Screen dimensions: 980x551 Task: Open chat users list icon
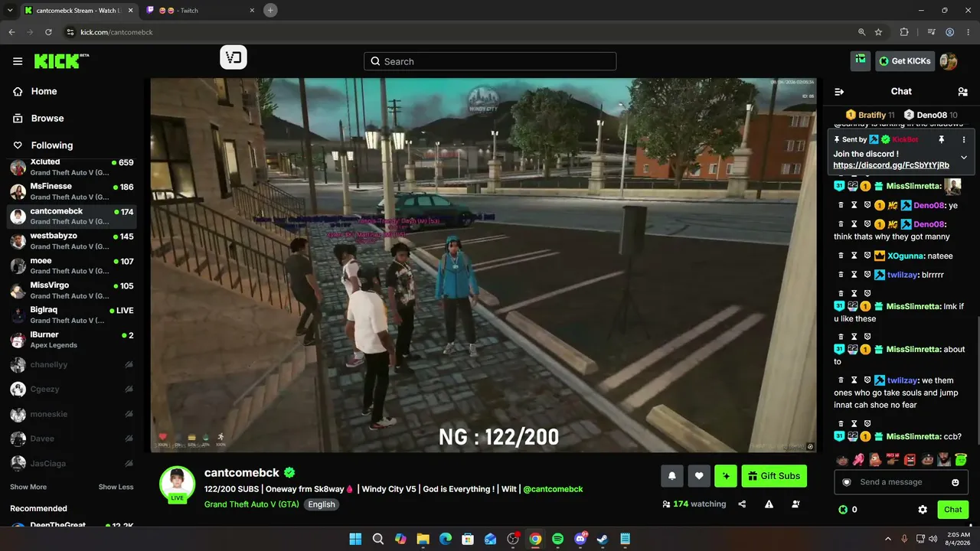(962, 92)
